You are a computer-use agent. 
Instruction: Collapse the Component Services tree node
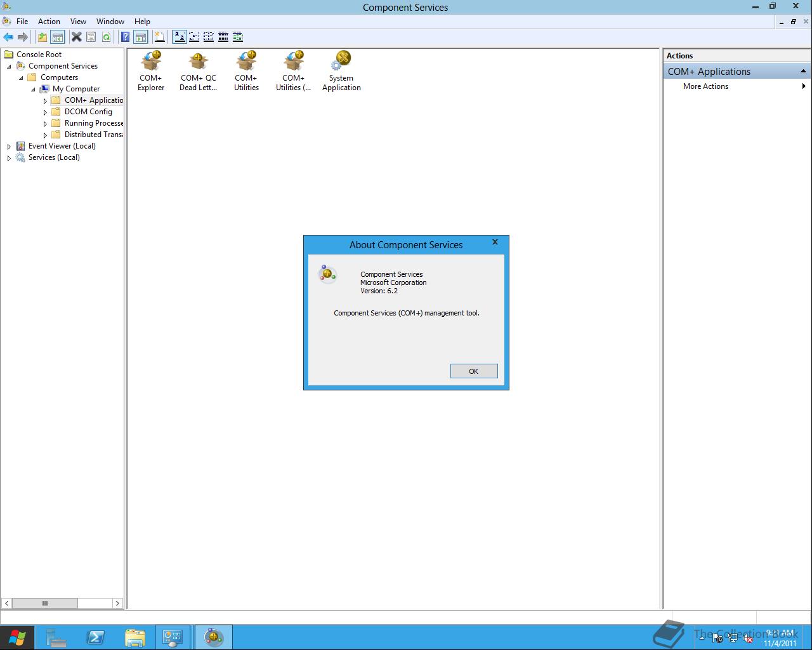[x=9, y=66]
